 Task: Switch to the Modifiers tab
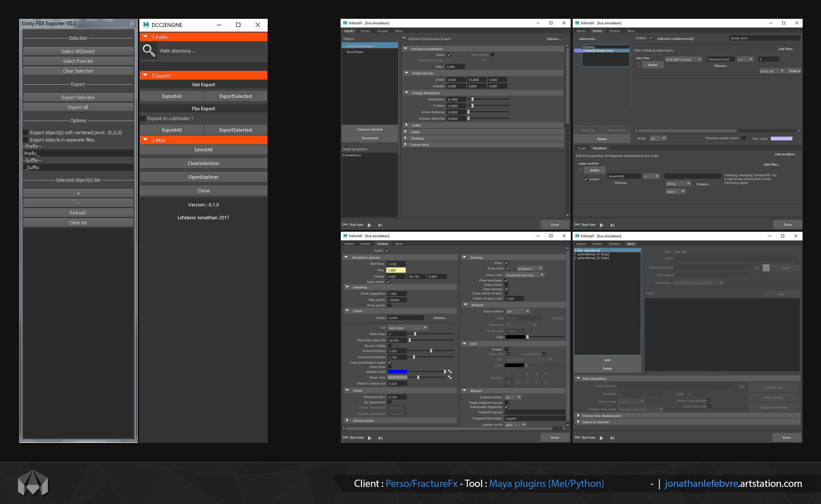(600, 148)
